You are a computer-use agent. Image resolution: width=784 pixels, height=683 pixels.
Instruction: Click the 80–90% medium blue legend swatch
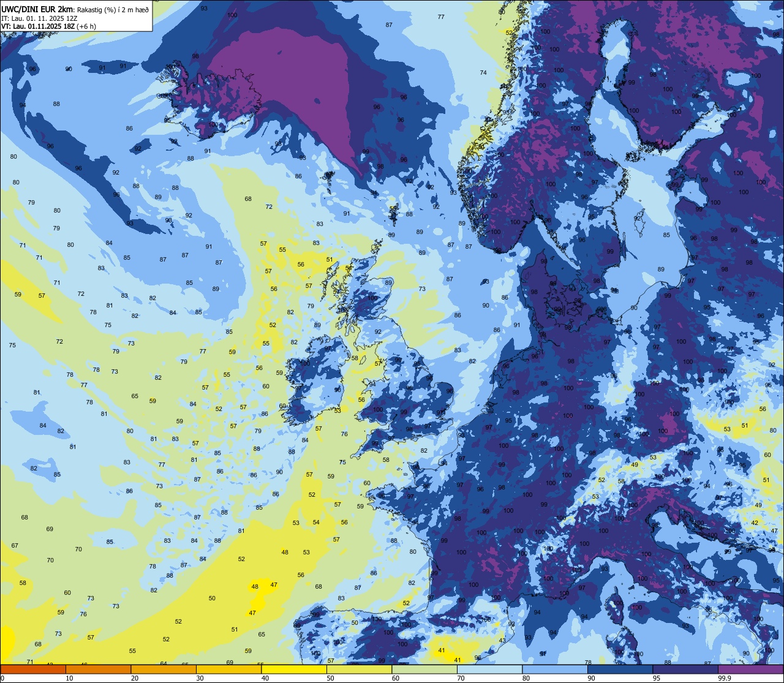[x=555, y=670]
